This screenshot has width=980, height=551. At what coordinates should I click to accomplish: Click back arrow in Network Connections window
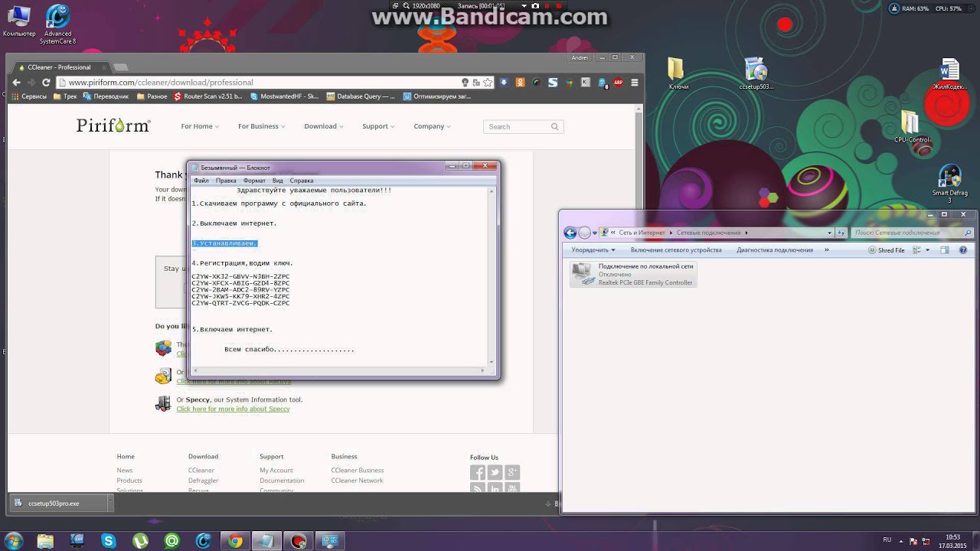pyautogui.click(x=570, y=233)
